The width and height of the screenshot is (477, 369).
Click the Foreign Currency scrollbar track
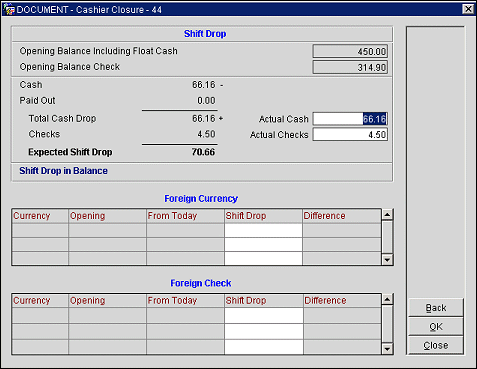coord(387,237)
